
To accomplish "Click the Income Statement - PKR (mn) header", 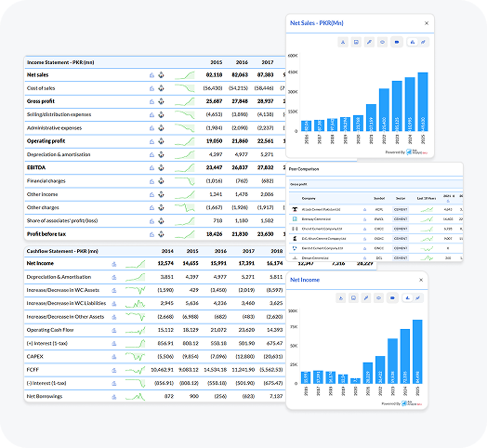I will [x=60, y=62].
